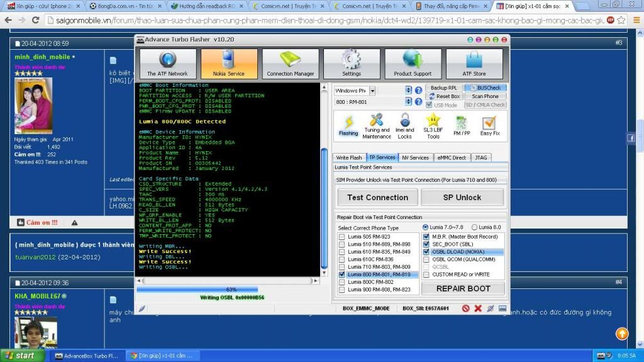644x362 pixels.
Task: Select the Nokia Service toolbar icon
Action: point(229,64)
